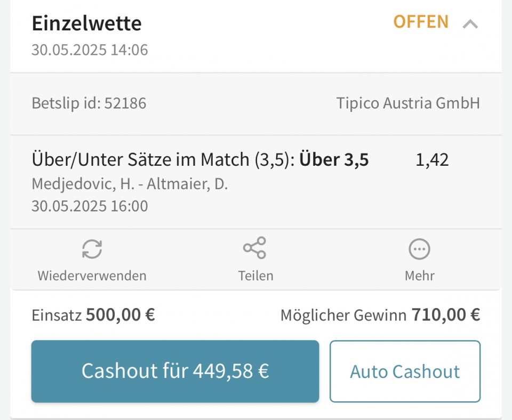This screenshot has width=512, height=420.
Task: Tap the Teilen share icon
Action: click(255, 248)
